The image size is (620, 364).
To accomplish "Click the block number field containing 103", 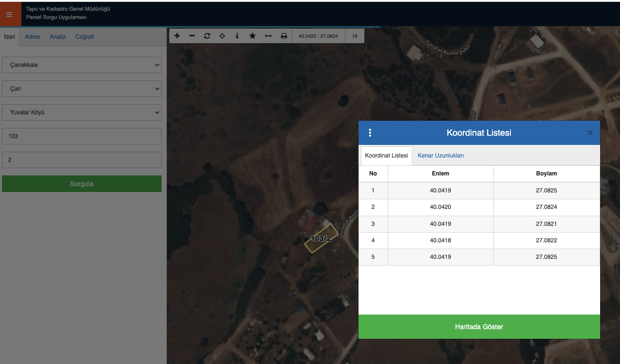I will click(x=82, y=136).
